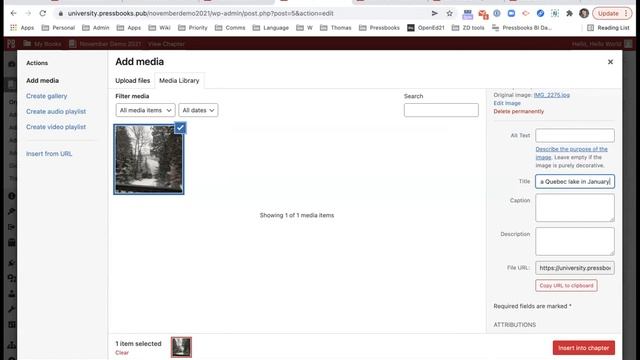Click the send/share icon in the address bar

(x=435, y=13)
